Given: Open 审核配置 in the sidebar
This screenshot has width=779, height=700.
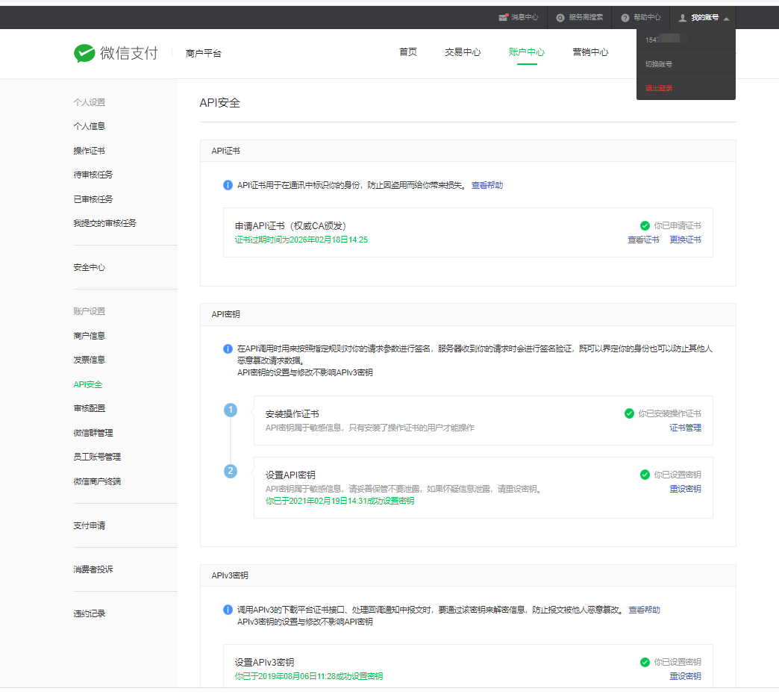Looking at the screenshot, I should pos(90,408).
